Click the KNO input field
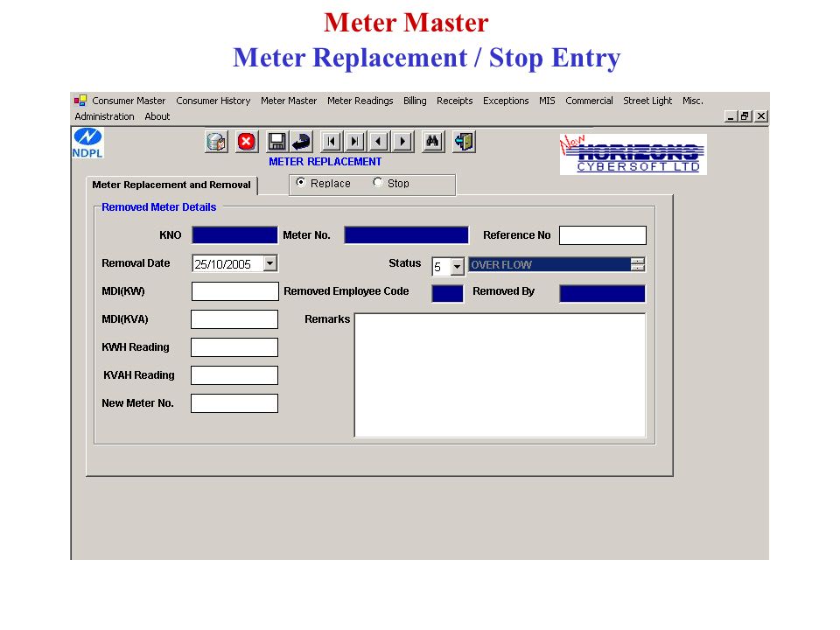The height and width of the screenshot is (630, 840). (x=234, y=234)
